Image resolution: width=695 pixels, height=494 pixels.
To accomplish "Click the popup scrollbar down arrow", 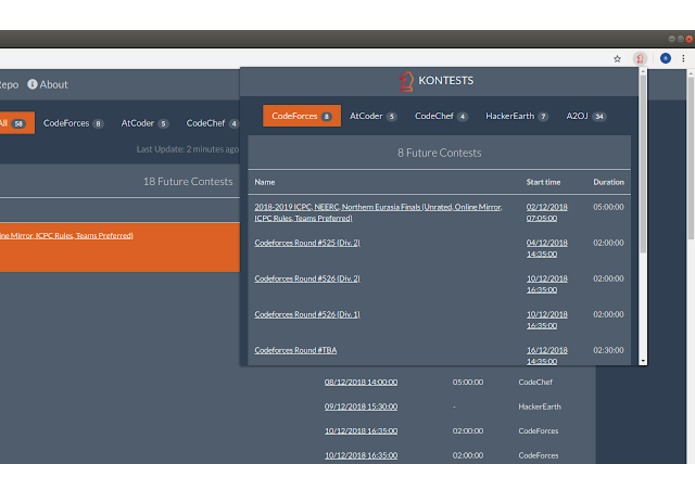I will pos(643,362).
